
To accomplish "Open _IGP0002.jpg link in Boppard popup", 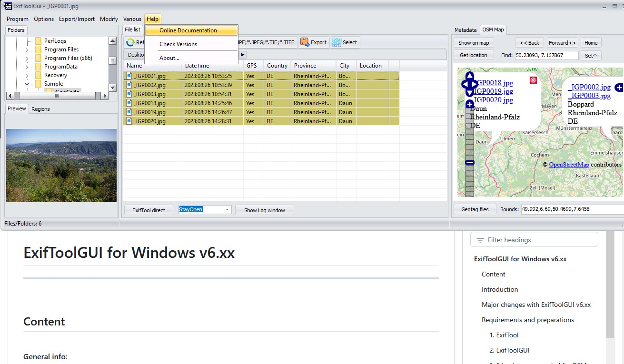I will (589, 87).
